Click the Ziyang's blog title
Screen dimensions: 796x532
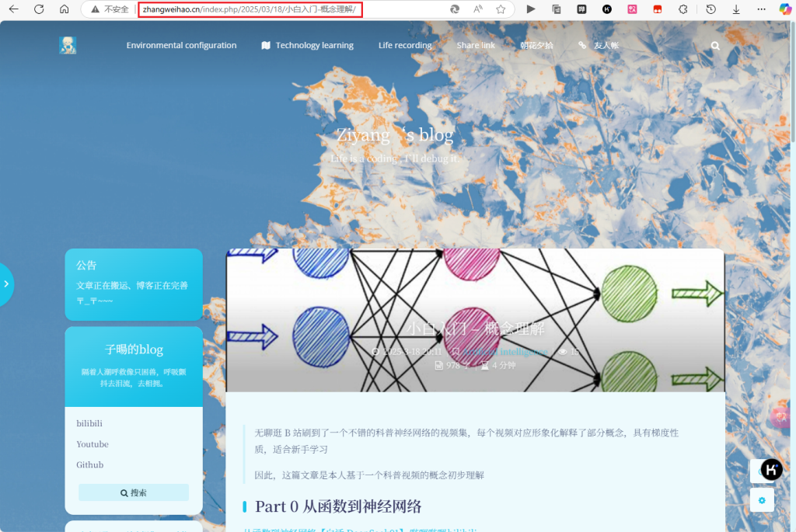395,135
